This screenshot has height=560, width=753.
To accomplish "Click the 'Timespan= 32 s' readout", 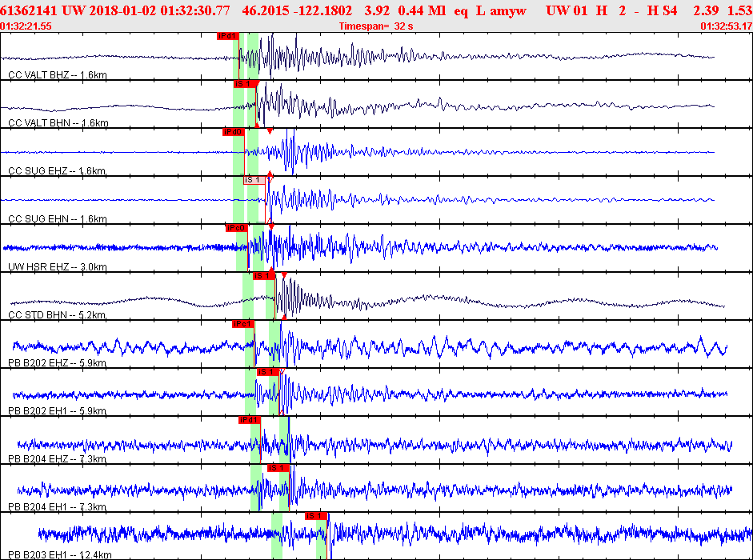I will [376, 26].
